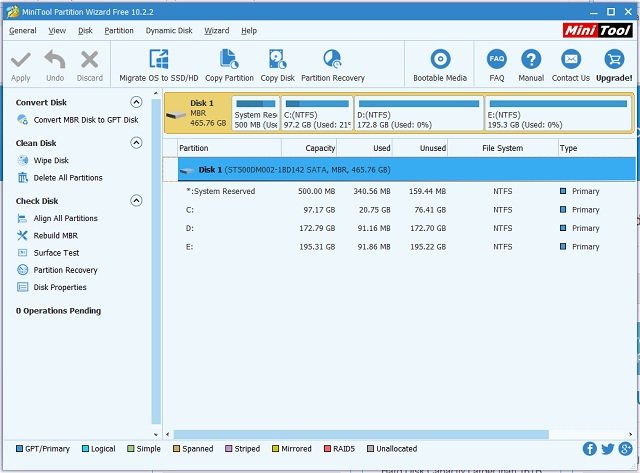Select Disk 1 MBR header in disk map
Image resolution: width=640 pixels, height=473 pixels.
(198, 113)
